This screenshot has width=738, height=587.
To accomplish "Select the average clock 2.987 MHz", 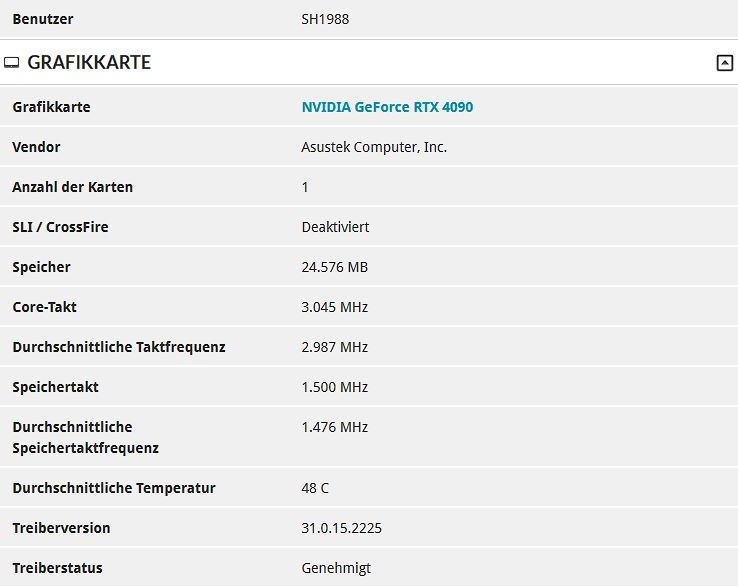I will [335, 347].
